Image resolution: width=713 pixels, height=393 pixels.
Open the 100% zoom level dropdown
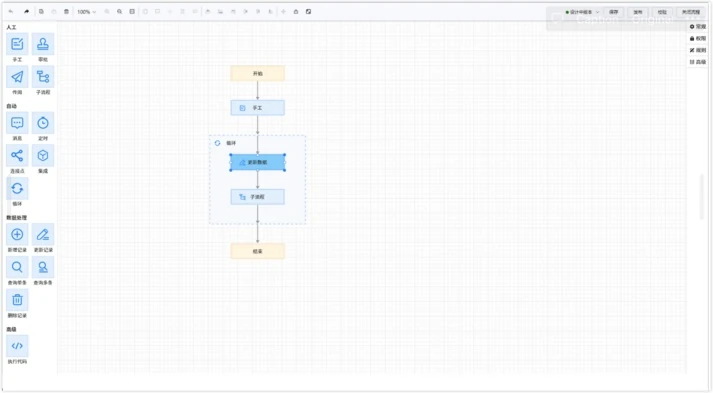(86, 12)
